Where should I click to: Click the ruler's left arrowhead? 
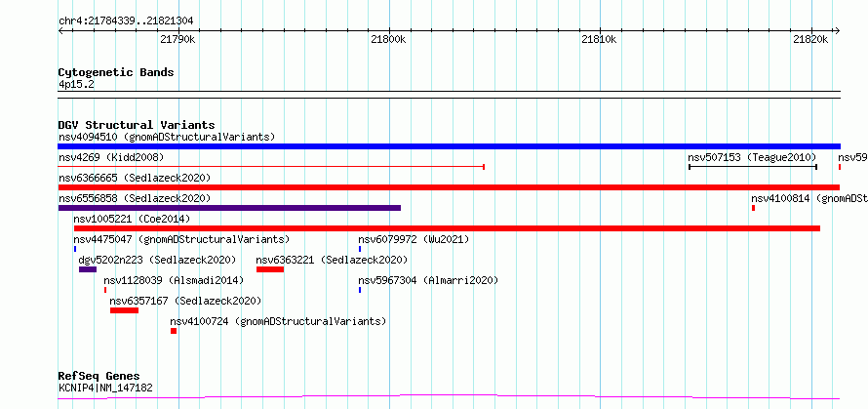[x=60, y=30]
